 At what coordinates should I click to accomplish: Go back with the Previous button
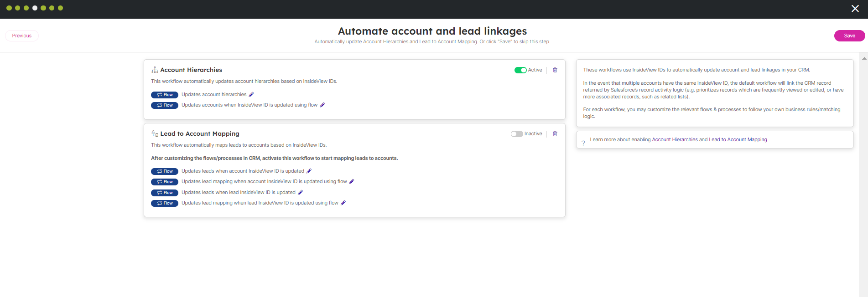(x=22, y=36)
